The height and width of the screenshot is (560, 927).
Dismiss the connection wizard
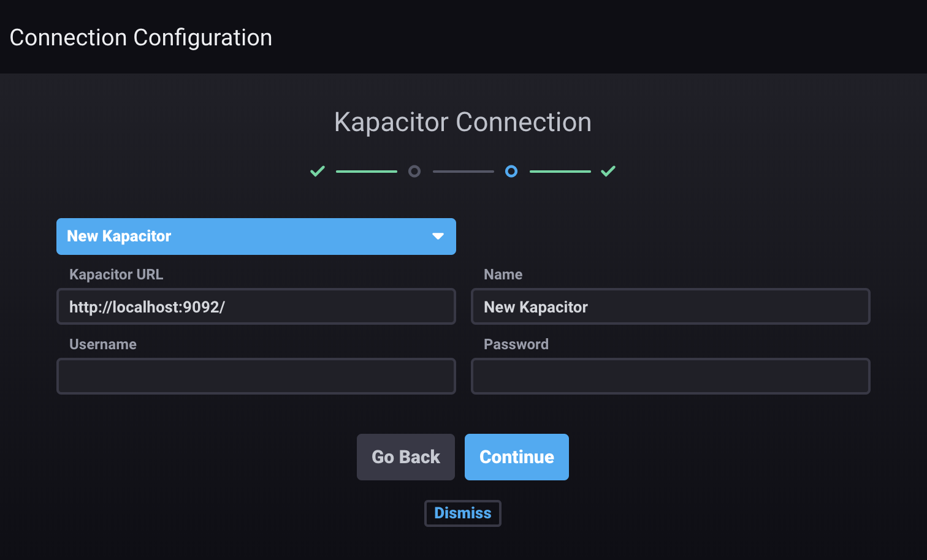[463, 513]
